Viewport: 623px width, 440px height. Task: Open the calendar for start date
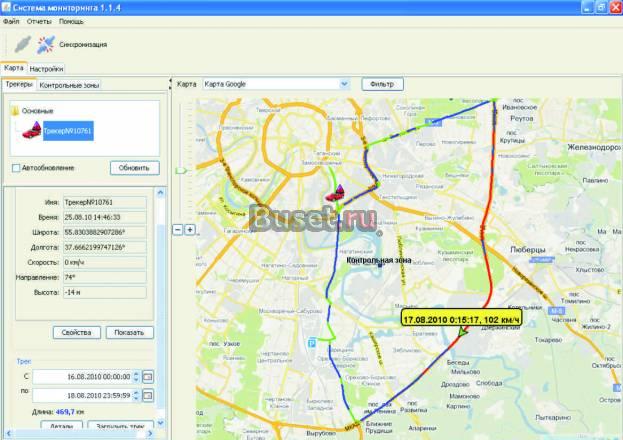(x=148, y=376)
